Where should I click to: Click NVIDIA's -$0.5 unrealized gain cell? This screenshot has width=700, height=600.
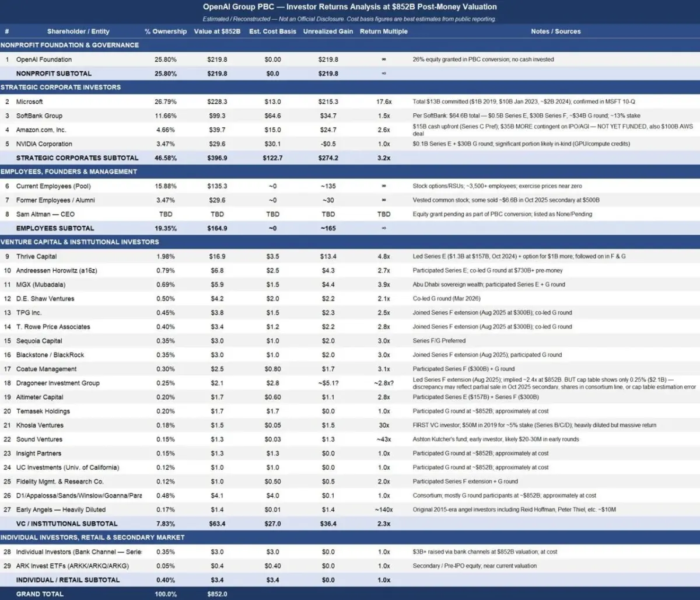(328, 144)
